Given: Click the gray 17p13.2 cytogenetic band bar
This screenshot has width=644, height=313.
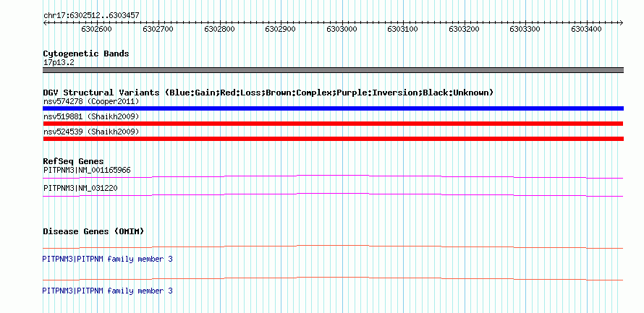Looking at the screenshot, I should pos(333,70).
